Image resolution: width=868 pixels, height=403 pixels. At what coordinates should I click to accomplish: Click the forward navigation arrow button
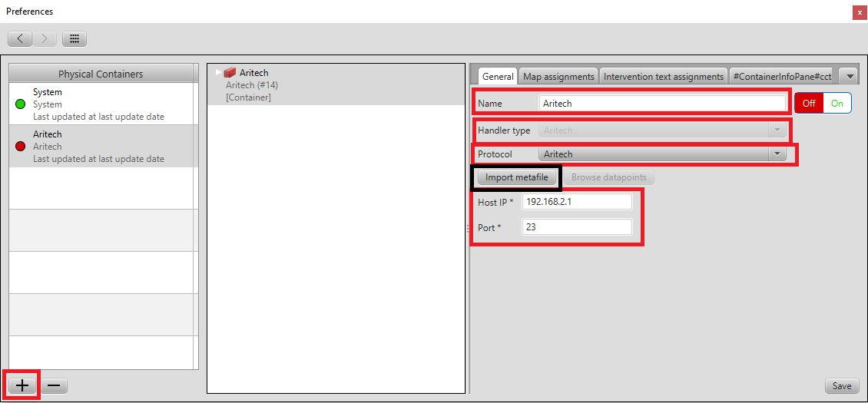(45, 38)
